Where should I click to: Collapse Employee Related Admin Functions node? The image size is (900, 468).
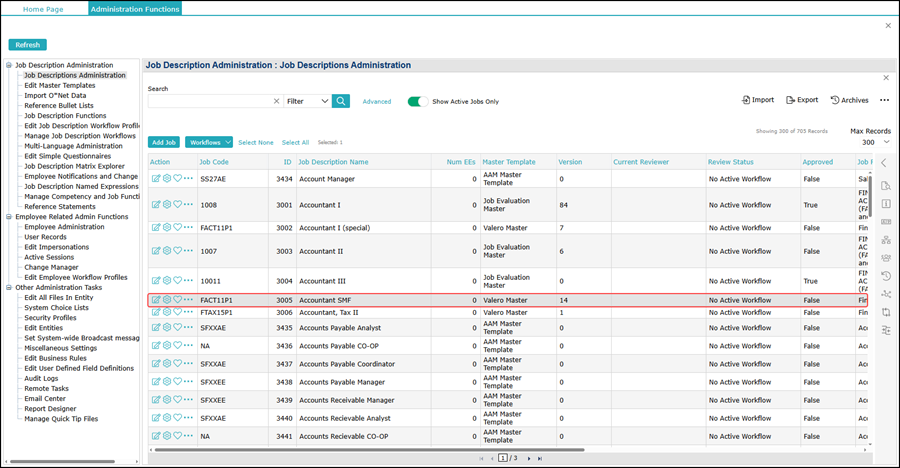tap(9, 217)
